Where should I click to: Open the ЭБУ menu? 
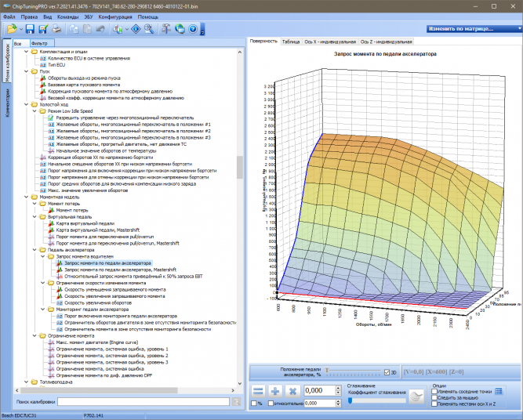[x=89, y=16]
